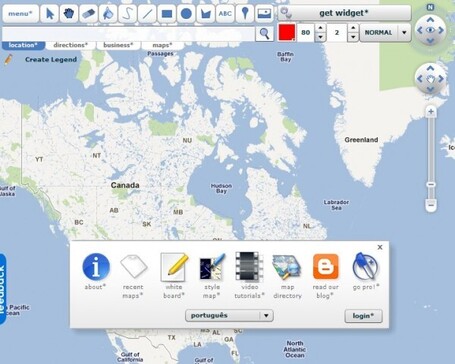Image resolution: width=455 pixels, height=364 pixels.
Task: Select the arrow pointer tool
Action: click(50, 14)
